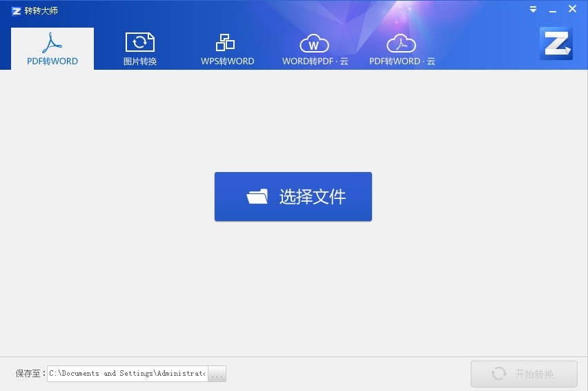Minimize the 转转大师 window
588x391 pixels.
(x=552, y=10)
